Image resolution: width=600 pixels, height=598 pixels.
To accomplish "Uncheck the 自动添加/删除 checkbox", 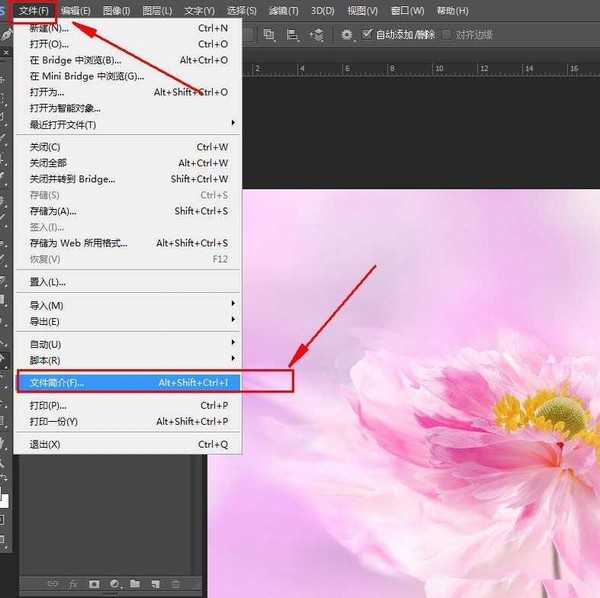I will click(x=367, y=34).
